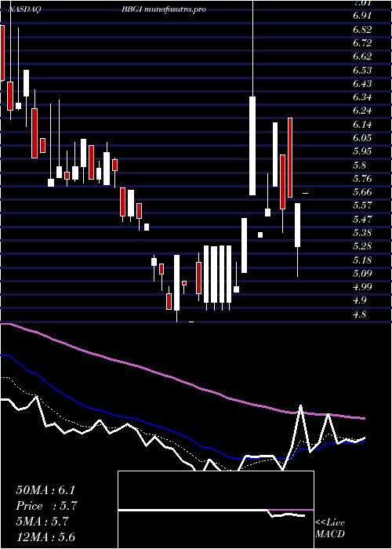Select the 5.57 price axis label
The height and width of the screenshot is (549, 392).
[362, 205]
